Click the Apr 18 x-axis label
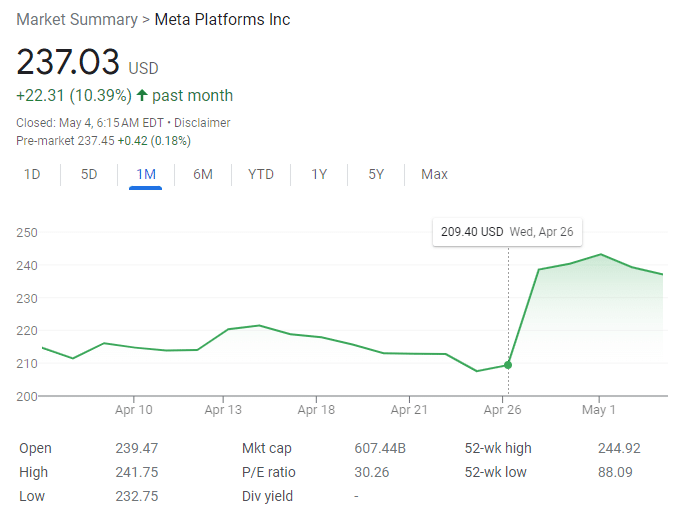The width and height of the screenshot is (683, 514). tap(316, 410)
